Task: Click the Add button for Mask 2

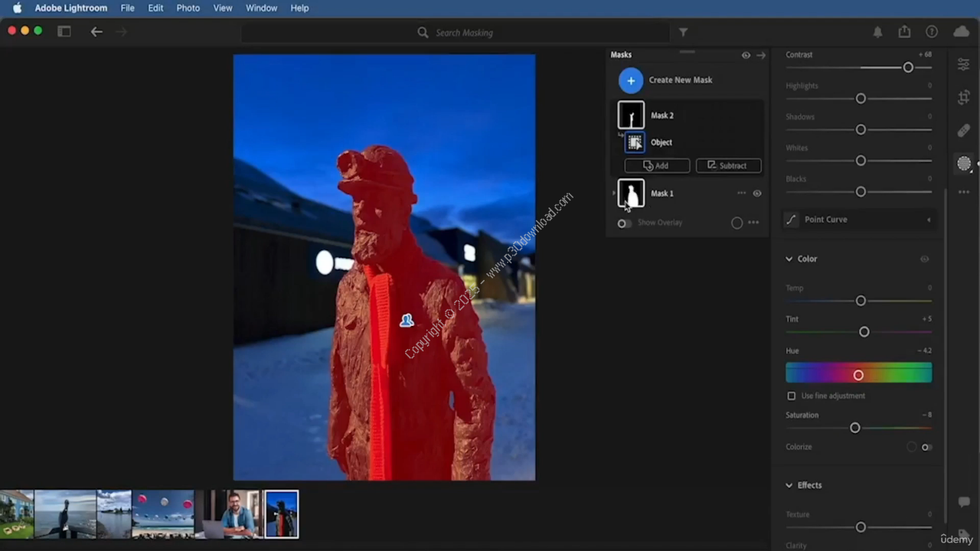Action: click(x=657, y=166)
